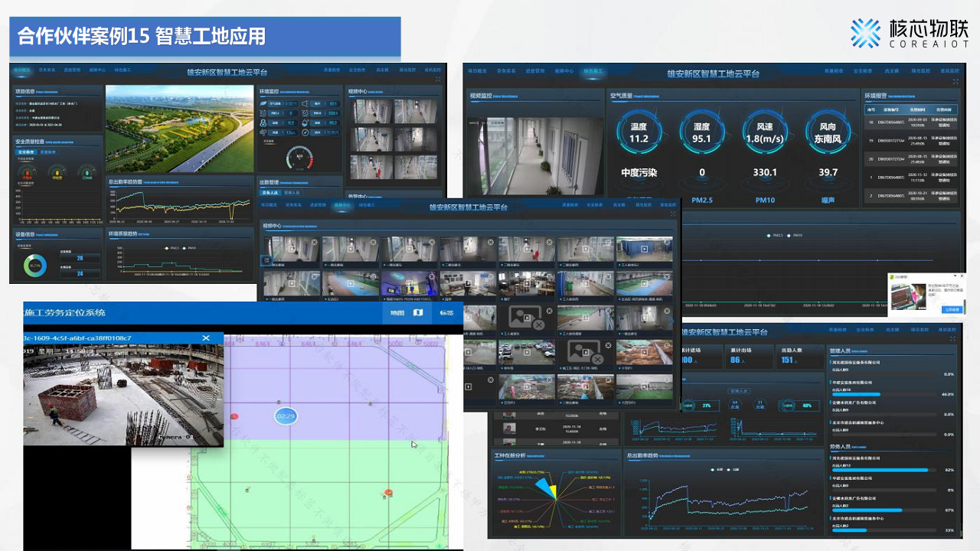The width and height of the screenshot is (980, 551).
Task: Play the first video center camera feed
Action: [x=292, y=249]
